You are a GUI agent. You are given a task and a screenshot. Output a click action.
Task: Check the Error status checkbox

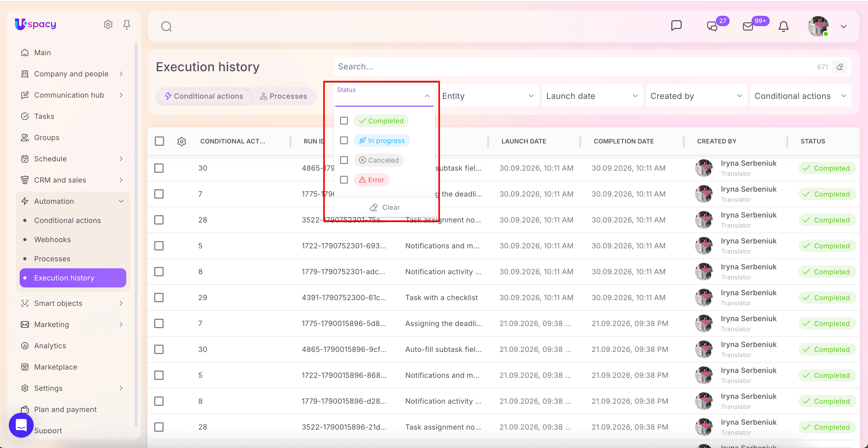click(344, 180)
